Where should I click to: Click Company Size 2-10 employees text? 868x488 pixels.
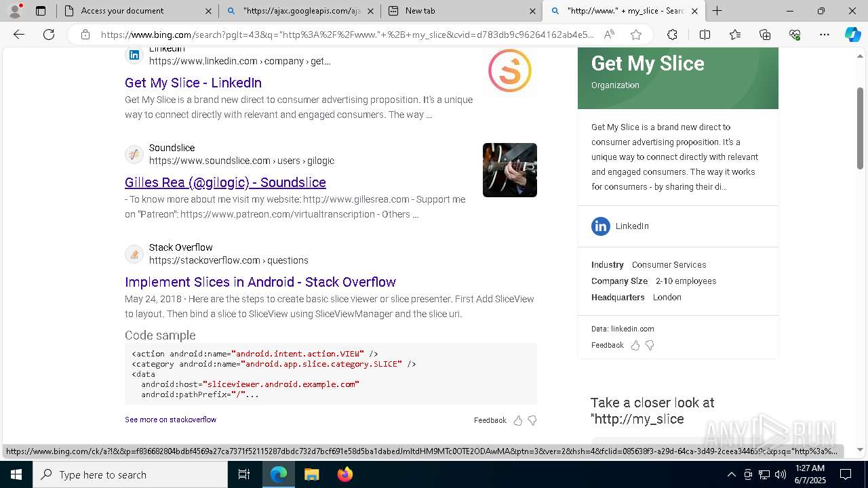[x=654, y=281]
